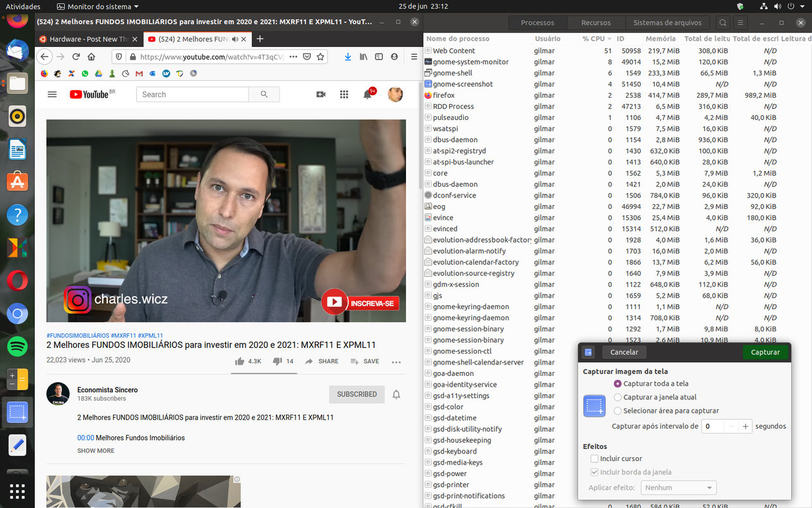Open more actions dots under video

396,362
